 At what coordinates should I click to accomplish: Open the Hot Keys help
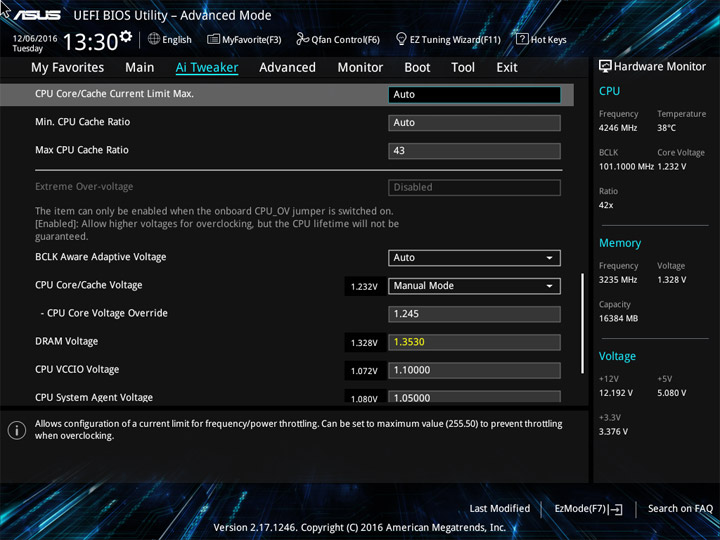(541, 39)
